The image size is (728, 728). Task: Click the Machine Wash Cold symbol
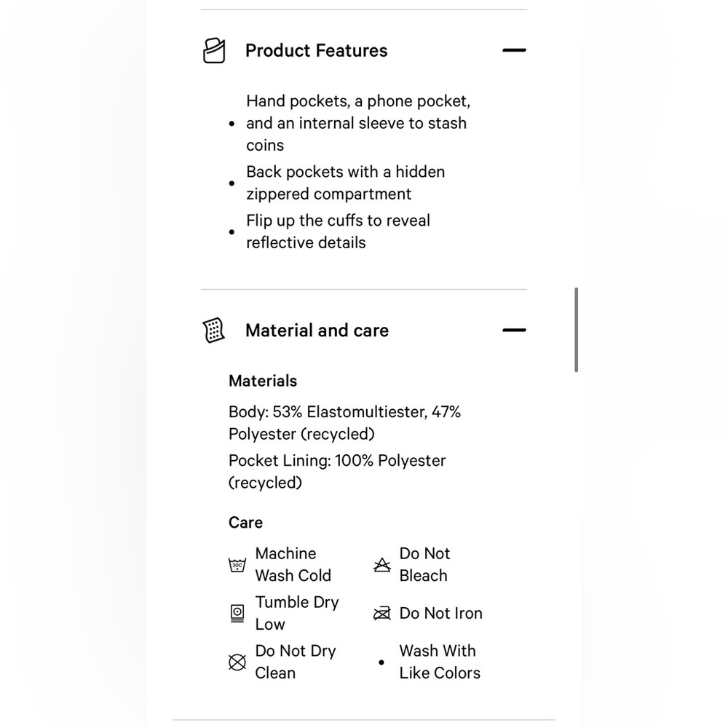[x=237, y=565]
